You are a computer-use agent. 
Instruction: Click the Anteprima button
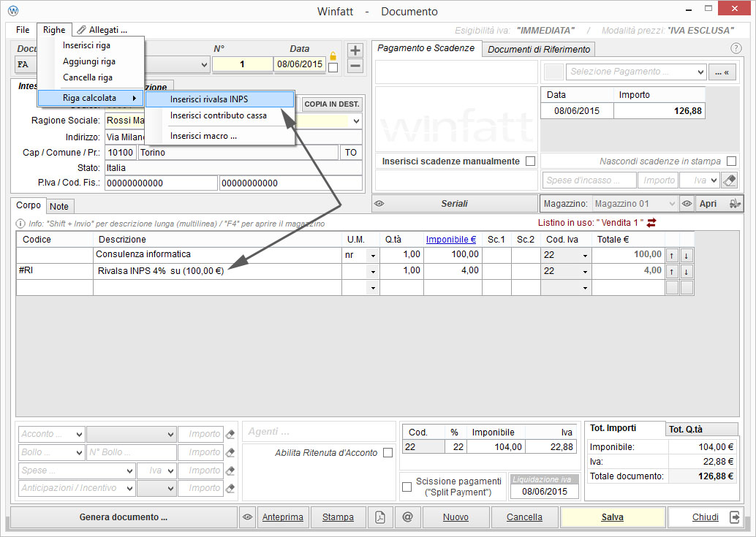282,517
